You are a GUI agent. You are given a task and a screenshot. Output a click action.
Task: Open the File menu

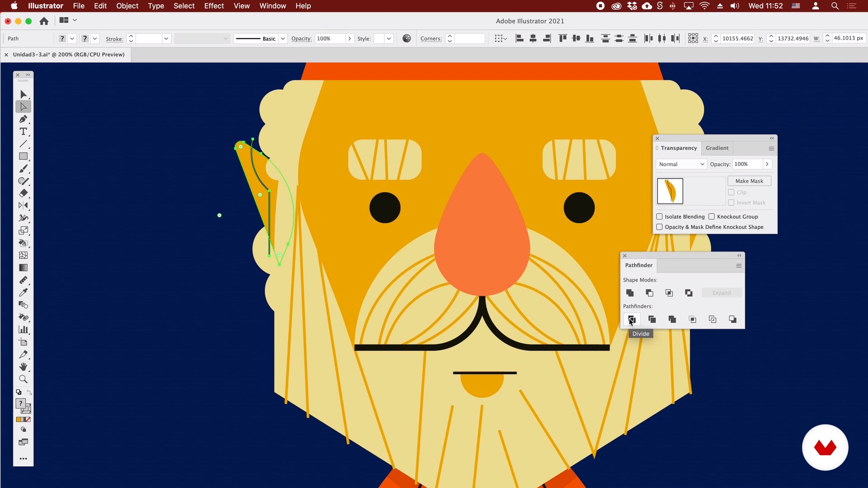coord(79,6)
